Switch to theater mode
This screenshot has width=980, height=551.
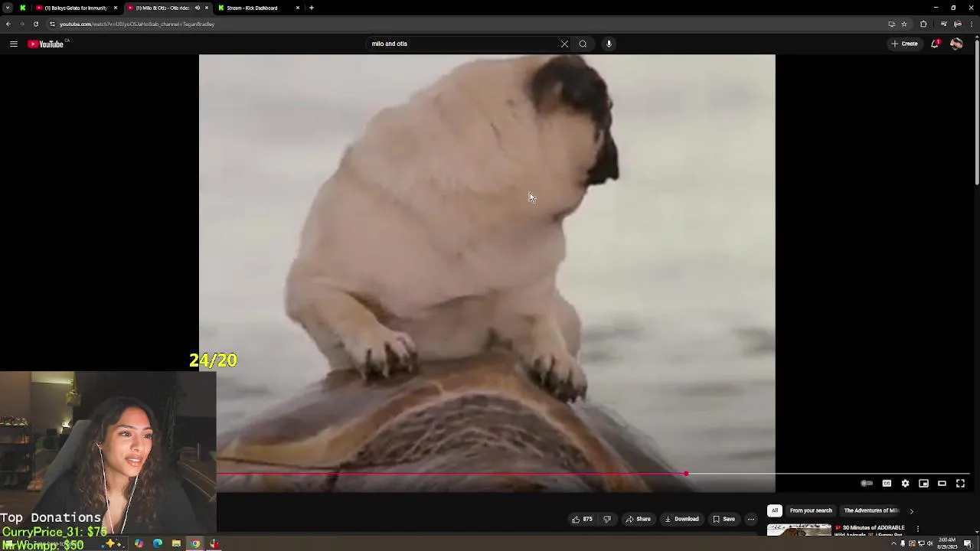click(942, 483)
